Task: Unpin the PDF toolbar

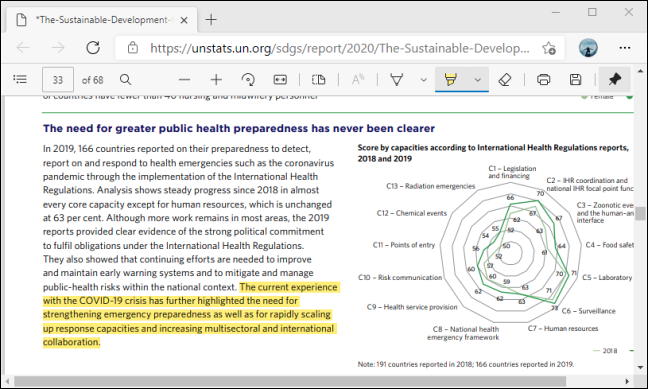Action: click(615, 79)
